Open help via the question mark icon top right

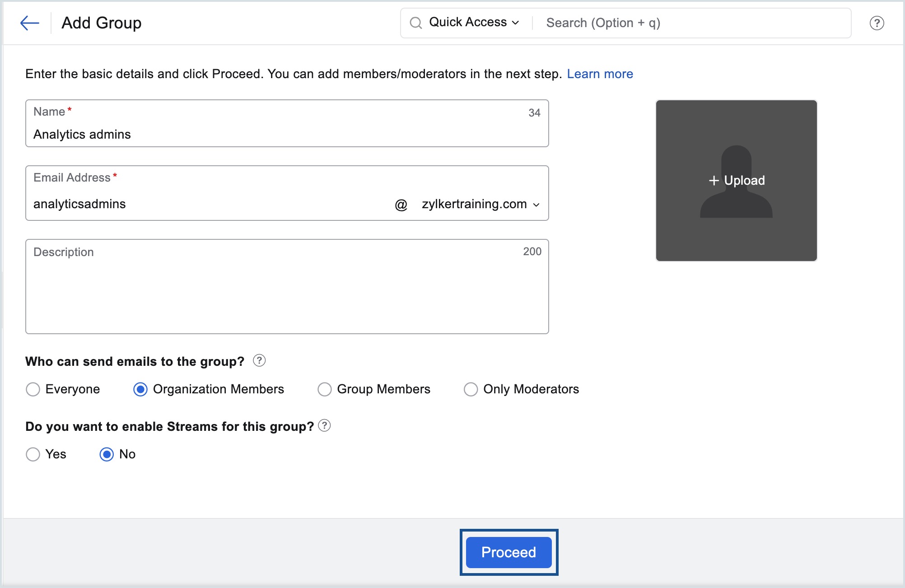pos(876,22)
